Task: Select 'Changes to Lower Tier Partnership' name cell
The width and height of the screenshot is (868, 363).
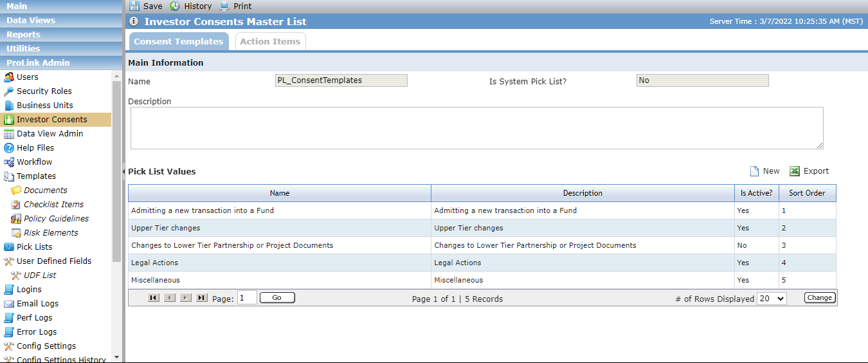Action: [280, 245]
